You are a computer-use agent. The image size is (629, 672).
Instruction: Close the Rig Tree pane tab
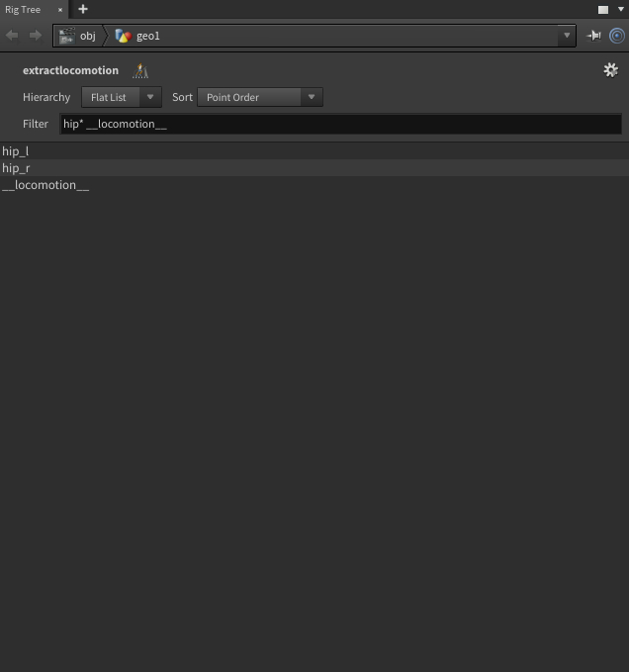59,10
